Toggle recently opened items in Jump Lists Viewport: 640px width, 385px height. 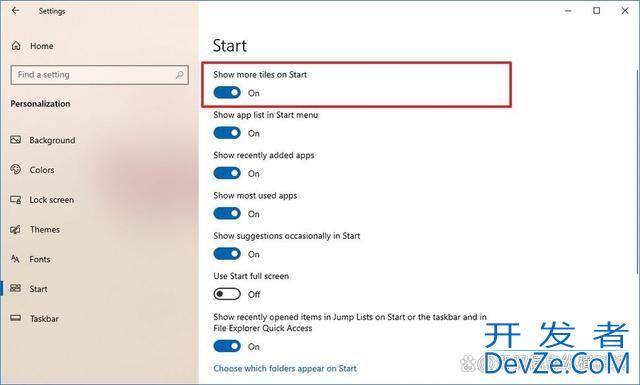227,346
